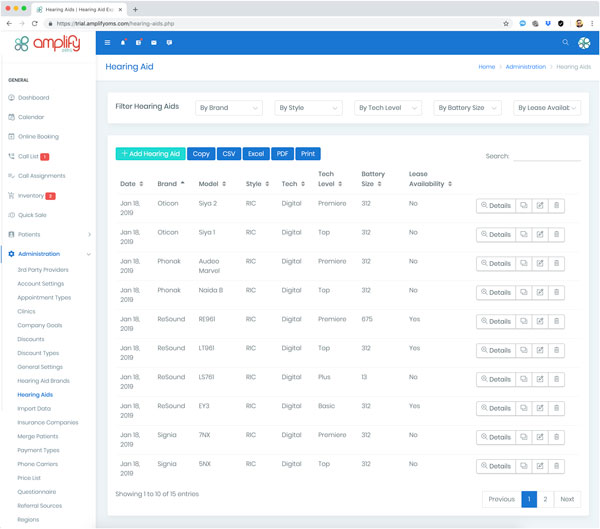Click the table Search input field

(547, 157)
